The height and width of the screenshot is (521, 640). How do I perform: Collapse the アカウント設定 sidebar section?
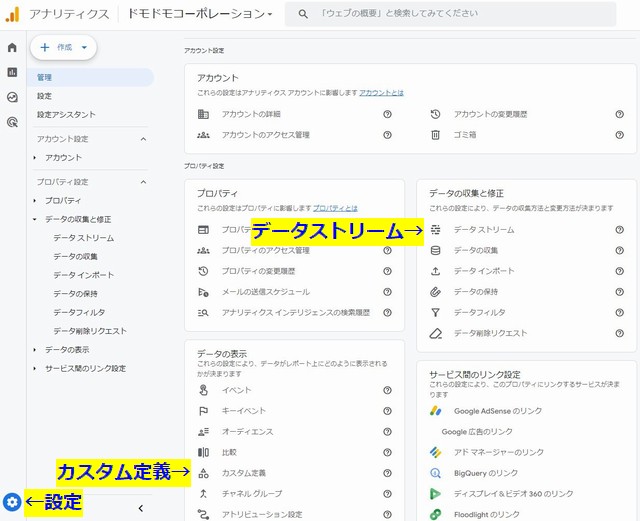(x=143, y=139)
